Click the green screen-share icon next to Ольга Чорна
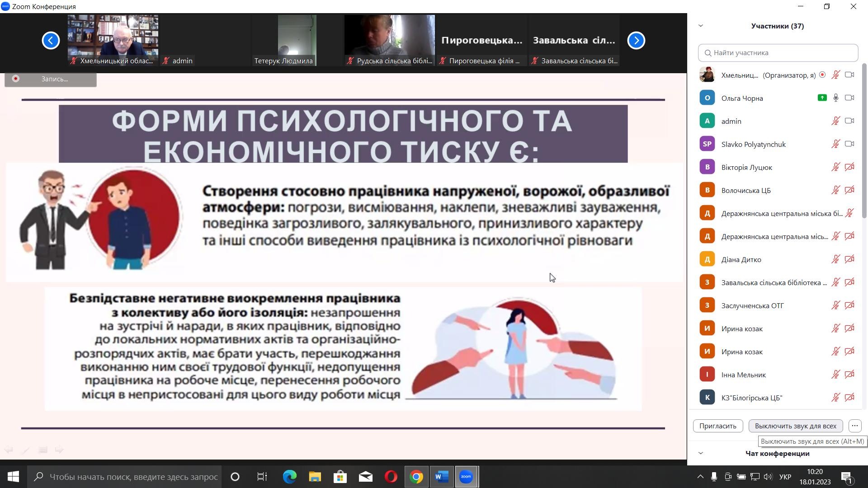868x488 pixels. click(822, 98)
